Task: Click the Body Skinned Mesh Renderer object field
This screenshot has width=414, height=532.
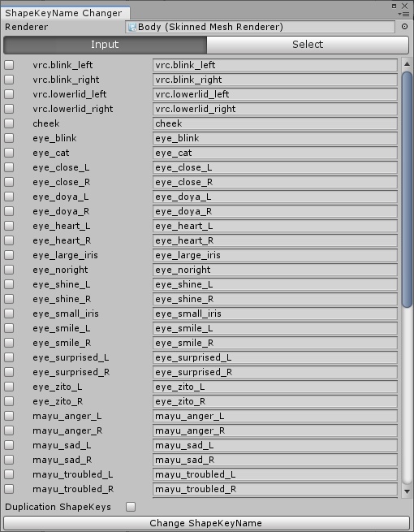Action: (x=260, y=27)
